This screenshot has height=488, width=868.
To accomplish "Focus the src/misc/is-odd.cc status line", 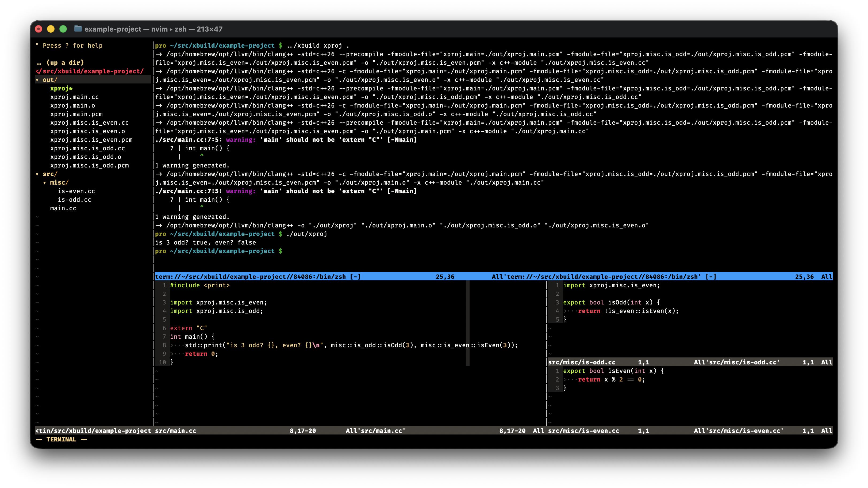I will [690, 362].
